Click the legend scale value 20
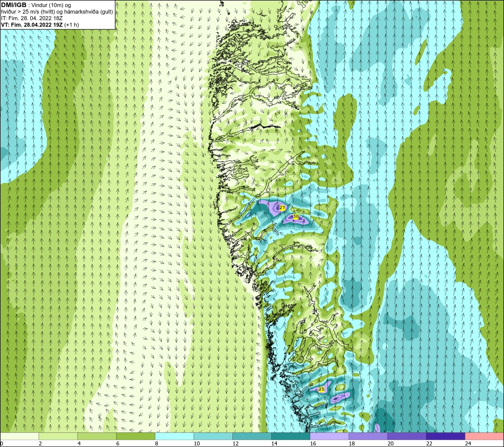The image size is (504, 447). 391,443
